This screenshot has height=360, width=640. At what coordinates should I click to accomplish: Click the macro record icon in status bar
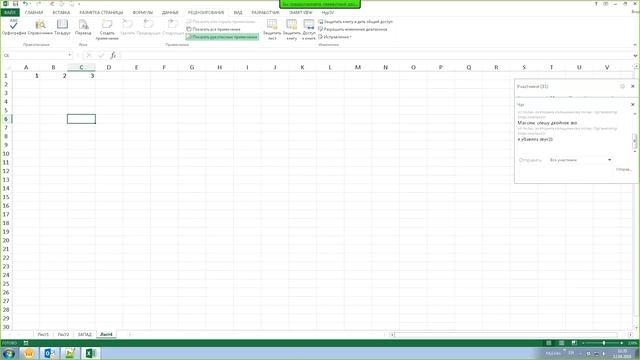pos(26,343)
